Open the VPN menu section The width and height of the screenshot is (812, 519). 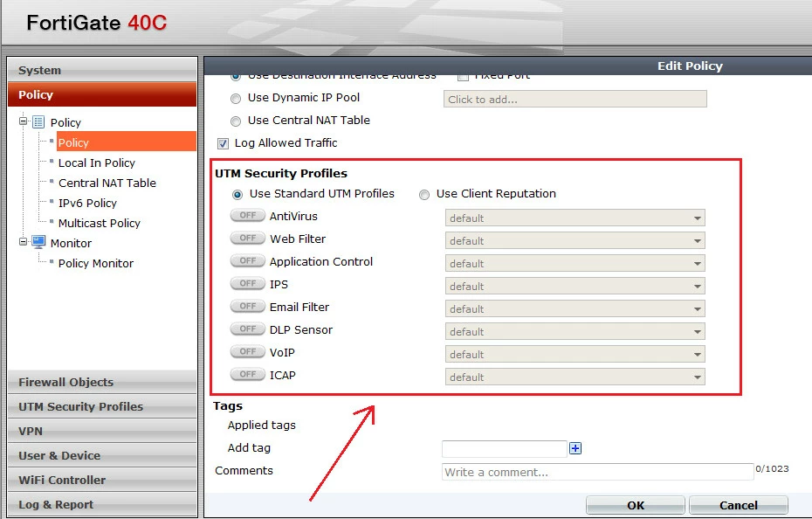[x=102, y=431]
